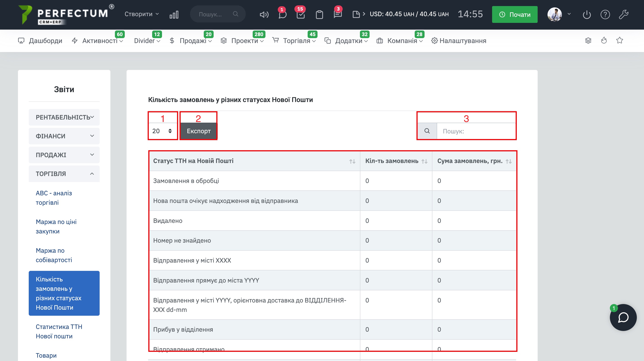Open Товари report link
This screenshot has width=644, height=361.
point(46,355)
